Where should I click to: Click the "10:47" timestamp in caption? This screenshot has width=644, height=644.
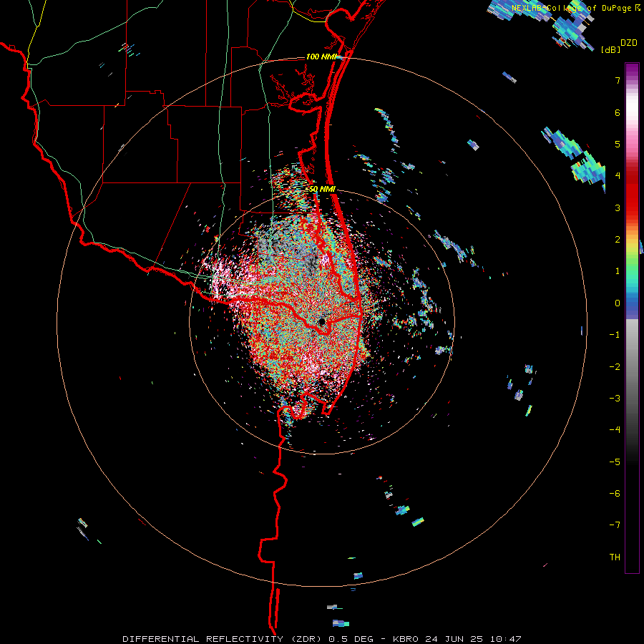pos(506,639)
